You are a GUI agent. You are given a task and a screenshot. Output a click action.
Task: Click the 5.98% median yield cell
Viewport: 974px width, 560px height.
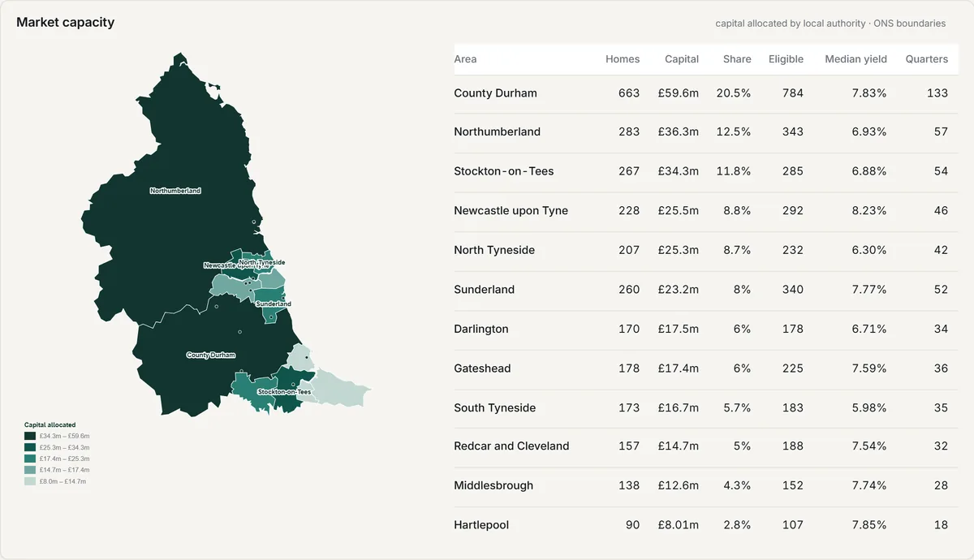(869, 407)
